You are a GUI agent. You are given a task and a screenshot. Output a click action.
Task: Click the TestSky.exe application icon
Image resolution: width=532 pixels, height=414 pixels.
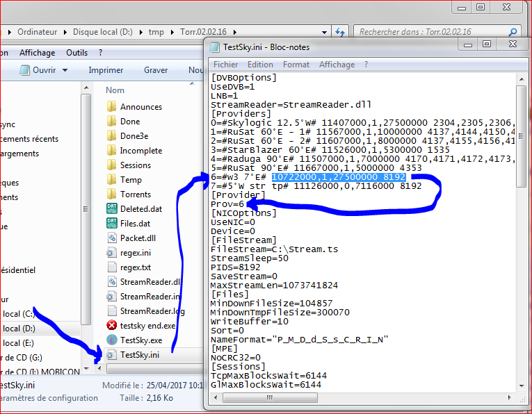point(111,340)
